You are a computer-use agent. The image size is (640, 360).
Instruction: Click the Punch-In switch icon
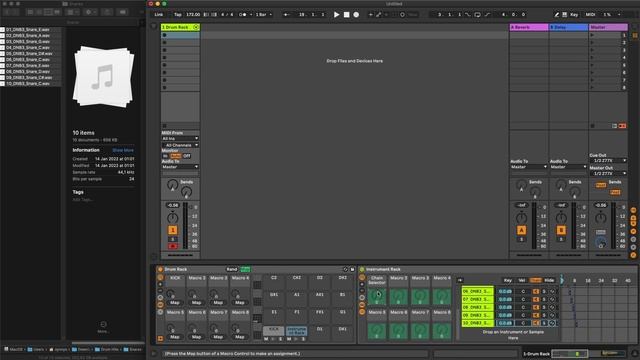click(x=468, y=15)
